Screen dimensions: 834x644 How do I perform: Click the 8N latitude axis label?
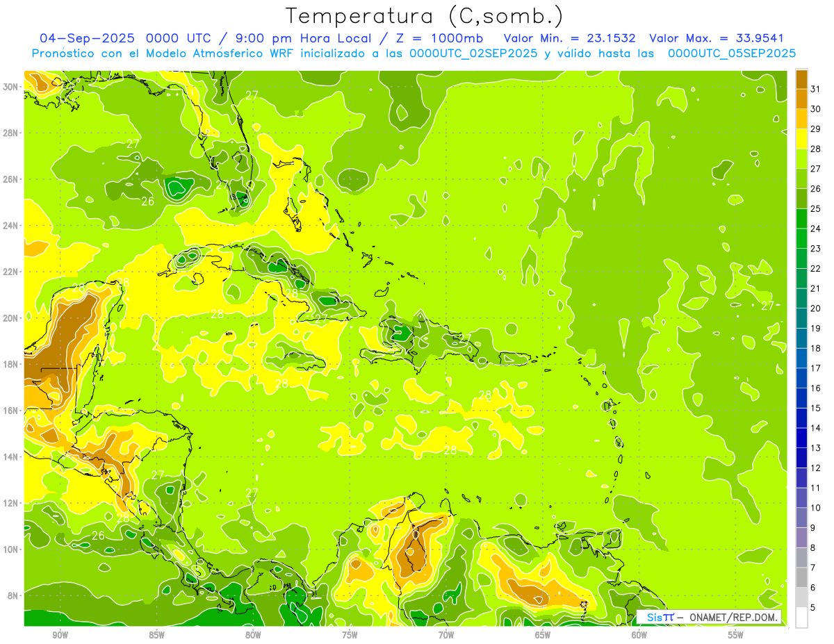pos(14,596)
